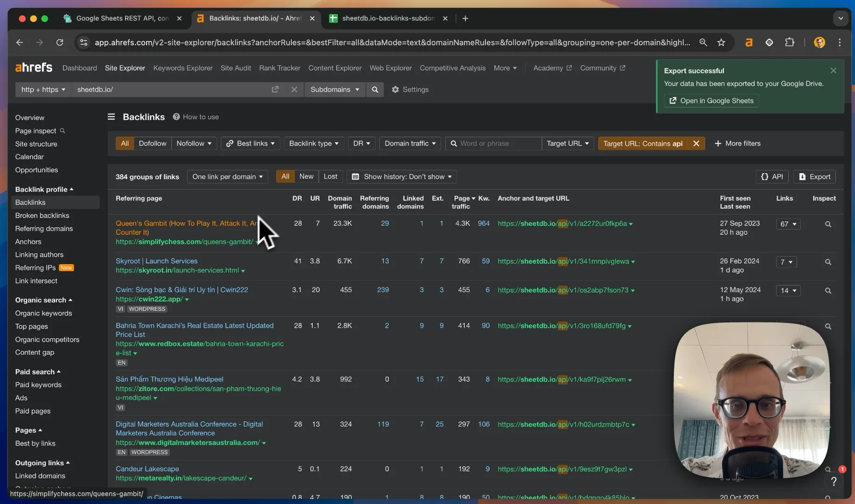The width and height of the screenshot is (855, 504).
Task: Show only New backlinks
Action: tap(306, 176)
